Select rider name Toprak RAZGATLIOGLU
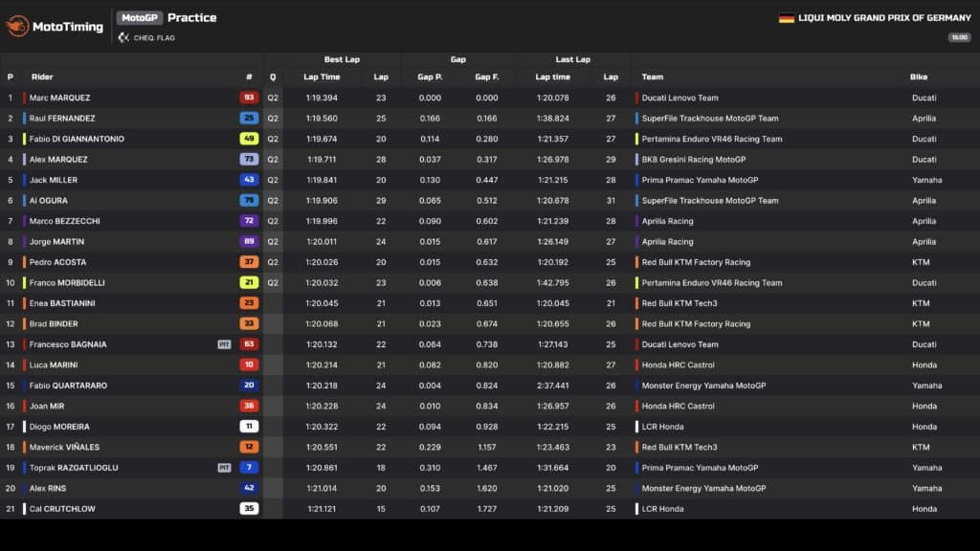 pyautogui.click(x=73, y=467)
